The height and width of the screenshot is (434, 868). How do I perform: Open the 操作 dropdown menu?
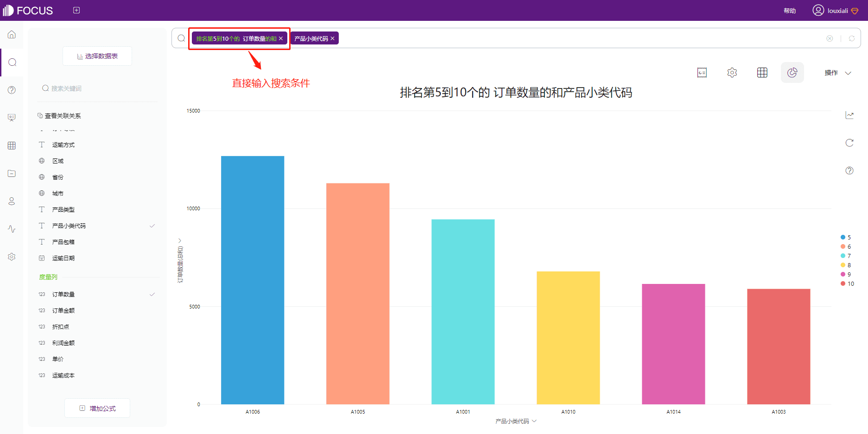coord(838,73)
